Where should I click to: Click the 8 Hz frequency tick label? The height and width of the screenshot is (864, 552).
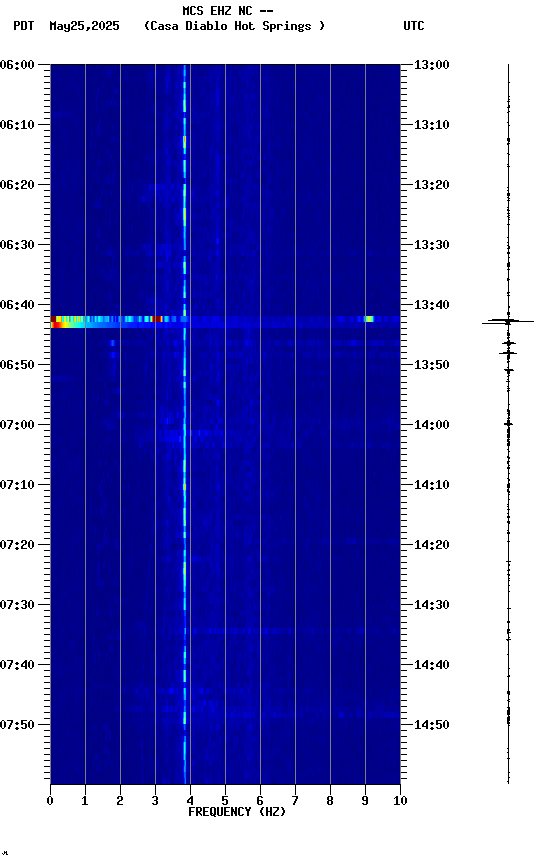(x=330, y=801)
